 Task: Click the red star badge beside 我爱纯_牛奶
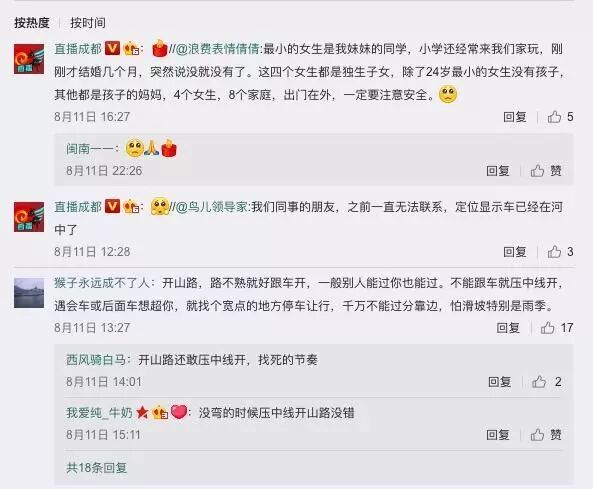click(x=142, y=412)
